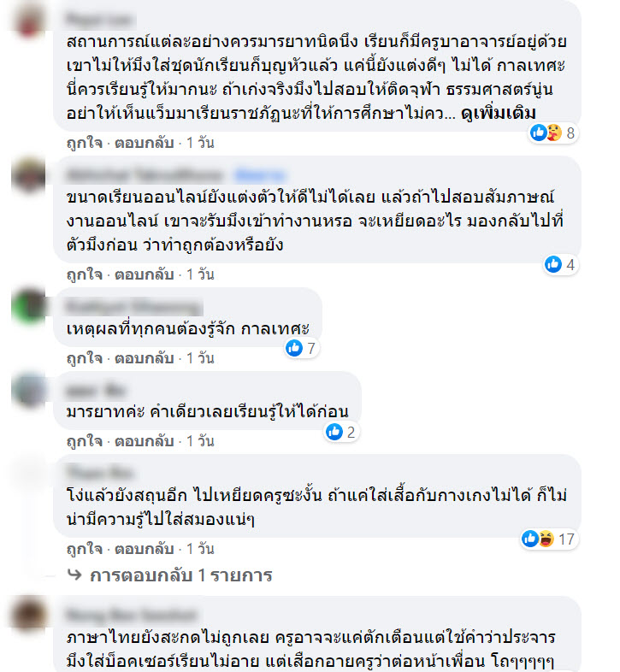Open the first commenter's profile picture
620x672 pixels.
pos(28,20)
